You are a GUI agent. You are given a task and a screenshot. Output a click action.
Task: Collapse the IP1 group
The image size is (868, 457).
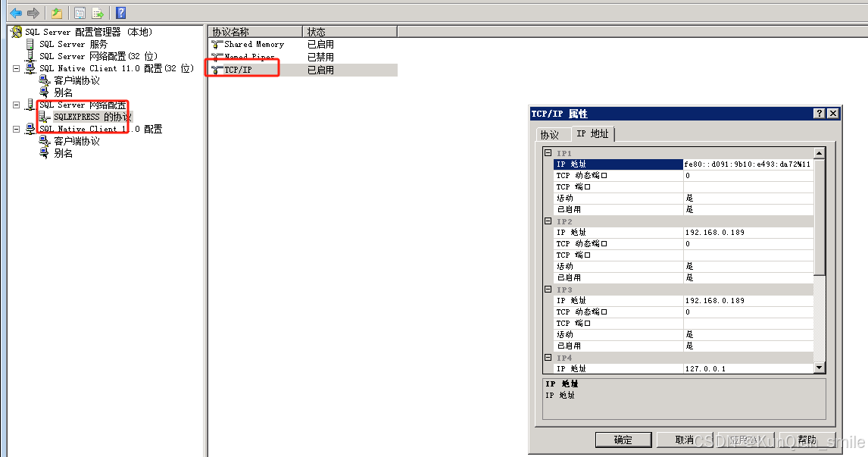[548, 153]
